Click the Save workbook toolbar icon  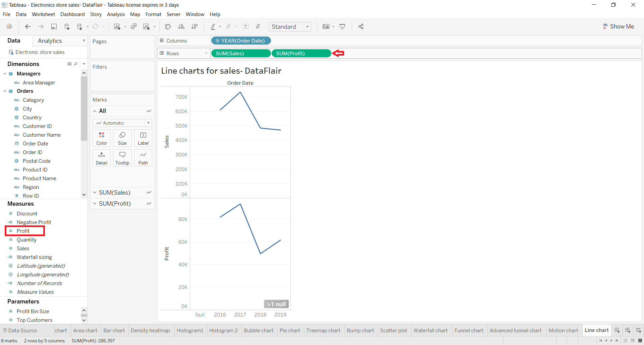[54, 26]
